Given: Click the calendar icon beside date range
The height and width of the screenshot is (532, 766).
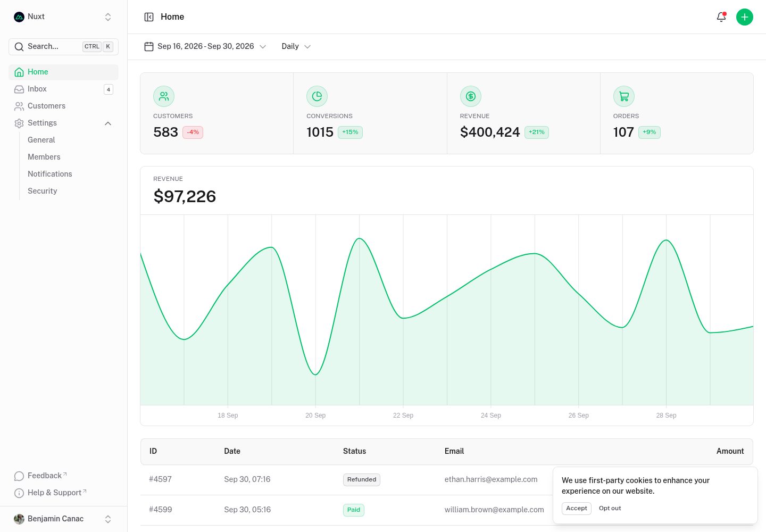Looking at the screenshot, I should pyautogui.click(x=149, y=47).
